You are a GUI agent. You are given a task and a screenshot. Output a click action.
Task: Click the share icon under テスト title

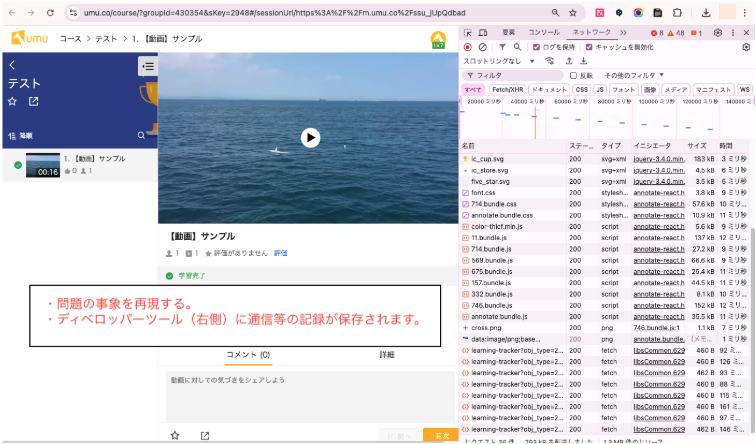point(33,102)
